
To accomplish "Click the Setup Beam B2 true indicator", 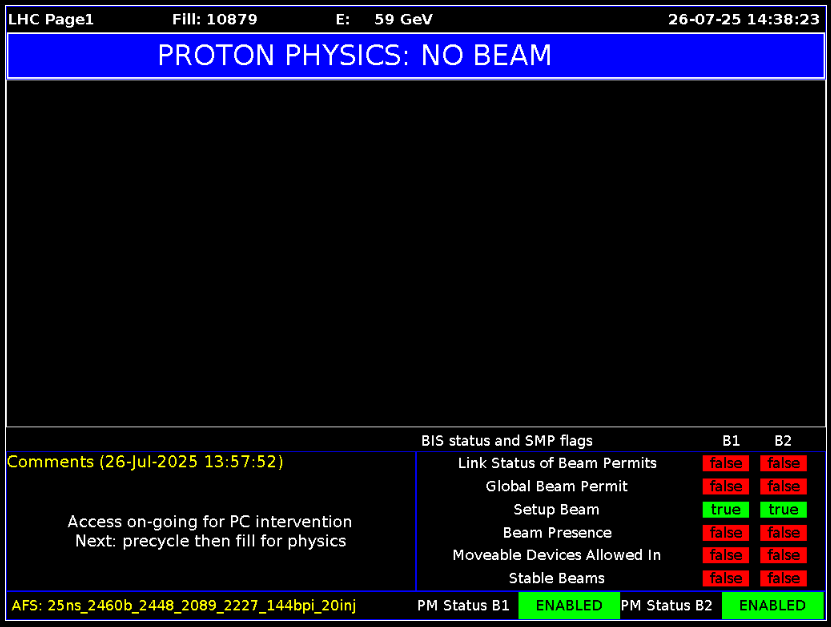I will coord(783,510).
